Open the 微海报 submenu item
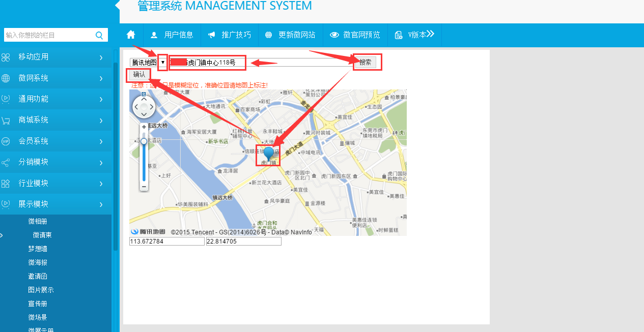This screenshot has height=332, width=644. [x=38, y=263]
